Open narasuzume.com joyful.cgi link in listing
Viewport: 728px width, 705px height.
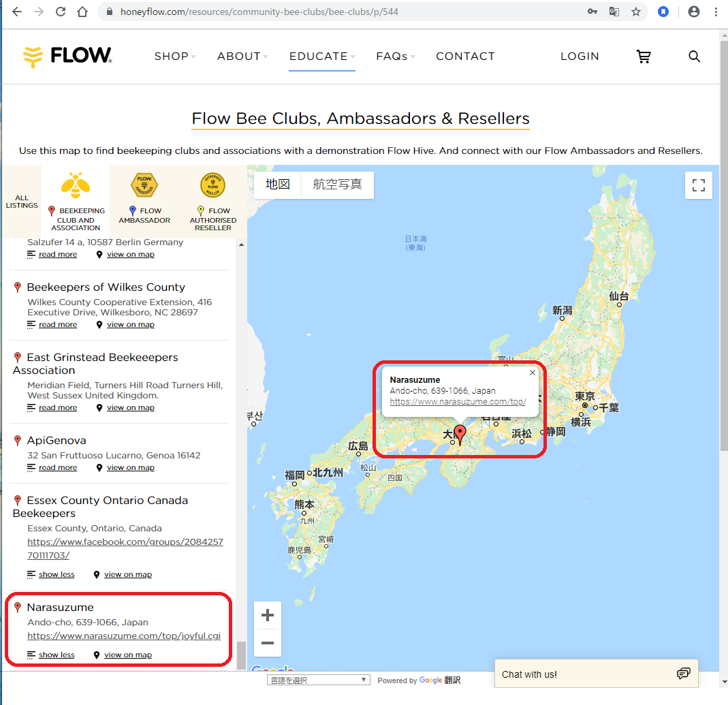124,636
